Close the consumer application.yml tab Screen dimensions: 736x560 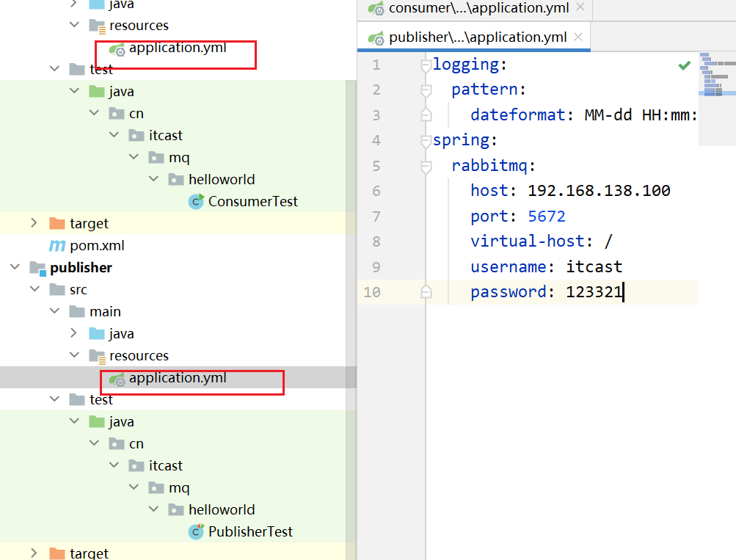[580, 7]
